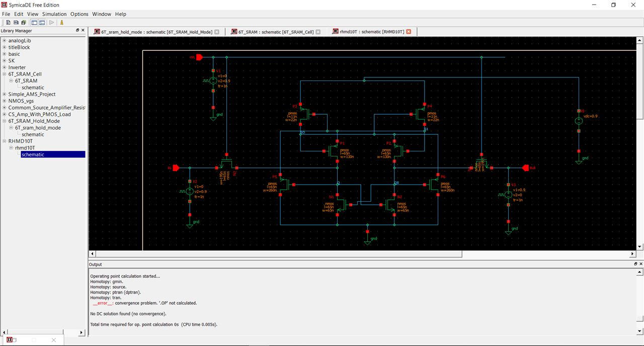Click the Output panel scroll-up arrow
Image resolution: width=644 pixels, height=346 pixels.
pyautogui.click(x=640, y=272)
